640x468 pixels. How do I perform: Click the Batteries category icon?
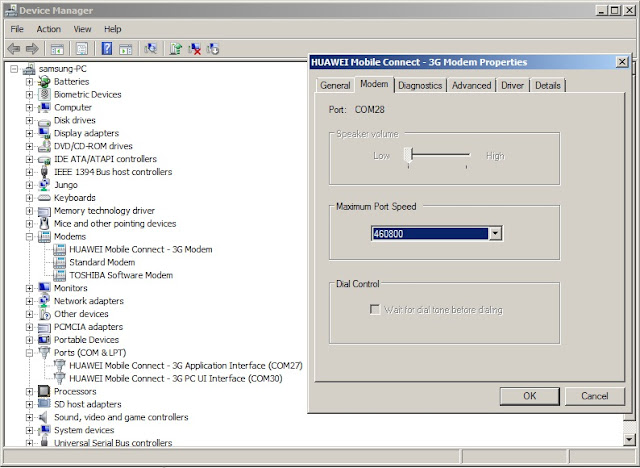click(44, 82)
